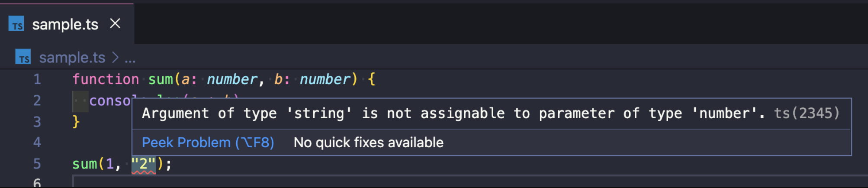
Task: Open Peek Problem from the hover popup
Action: pyautogui.click(x=208, y=143)
